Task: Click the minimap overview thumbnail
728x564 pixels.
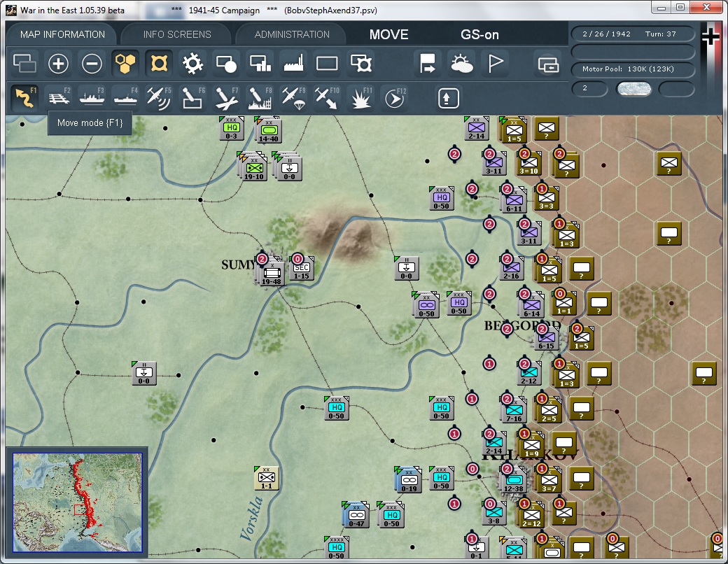Action: 77,502
